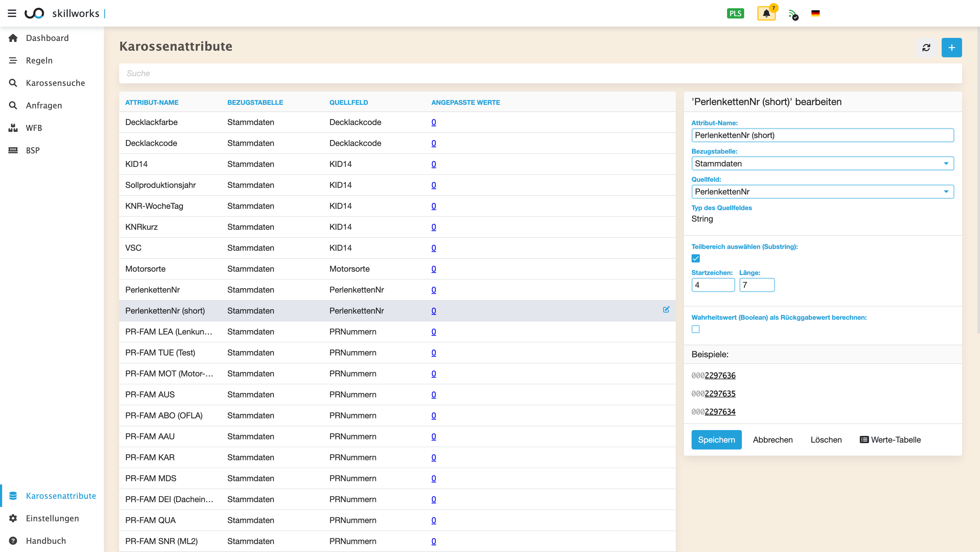Open the Quellfeld dropdown
980x552 pixels.
coord(822,192)
